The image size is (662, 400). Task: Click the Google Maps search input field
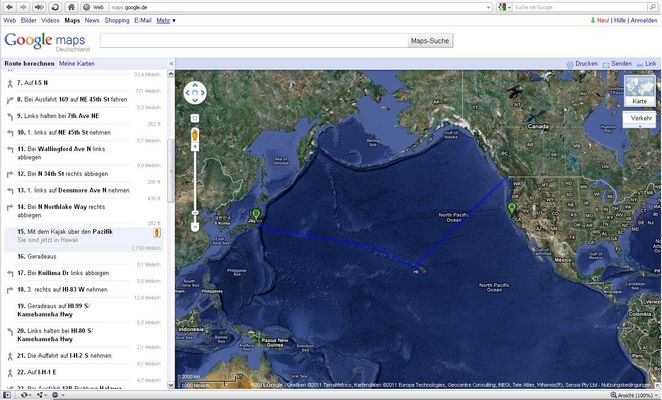[255, 41]
